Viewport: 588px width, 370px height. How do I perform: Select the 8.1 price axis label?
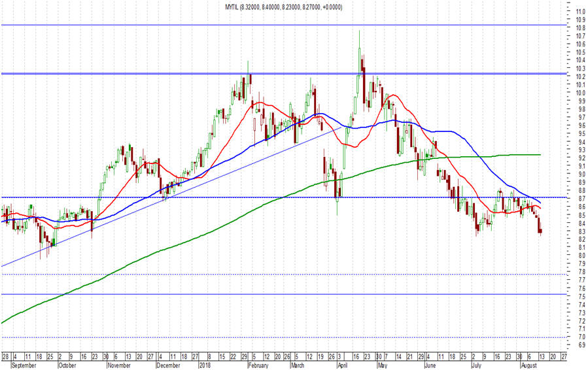click(x=582, y=247)
